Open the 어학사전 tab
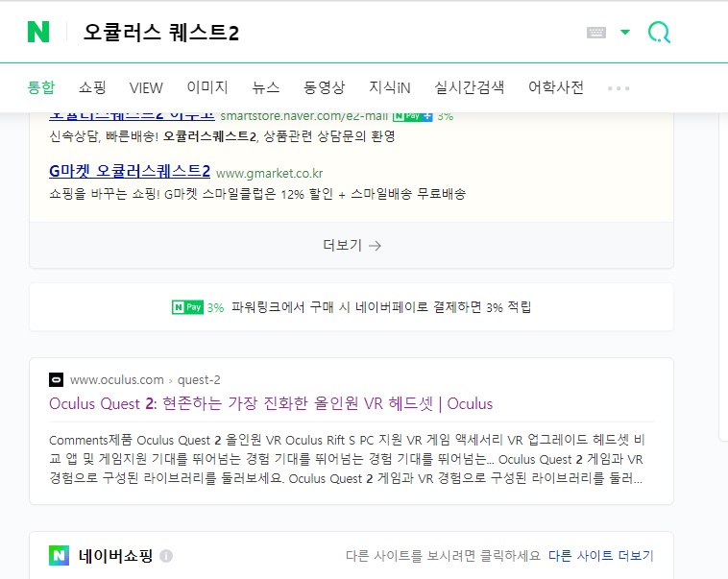The width and height of the screenshot is (728, 579). (x=556, y=87)
